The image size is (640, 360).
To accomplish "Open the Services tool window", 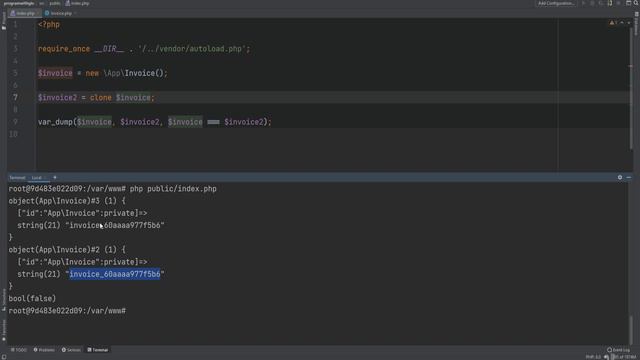I will pyautogui.click(x=71, y=350).
